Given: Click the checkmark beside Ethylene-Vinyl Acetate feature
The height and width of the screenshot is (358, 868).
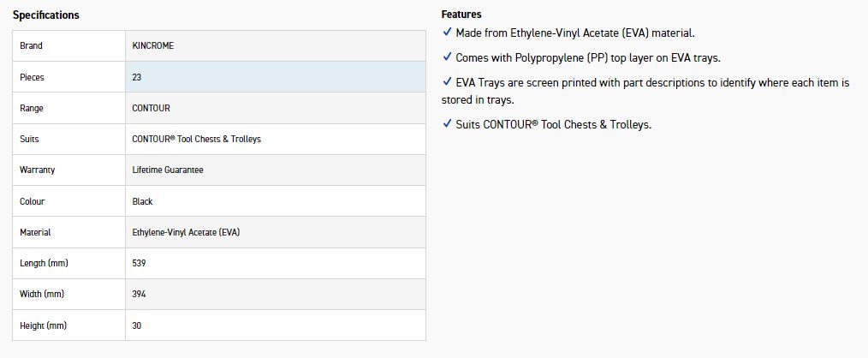Looking at the screenshot, I should [x=448, y=33].
